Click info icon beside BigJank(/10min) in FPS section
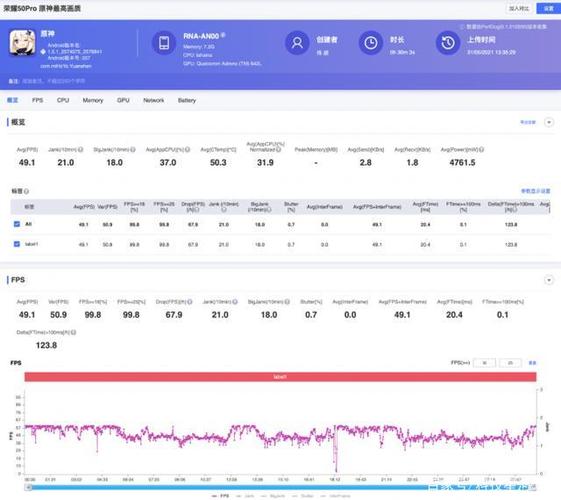Screen dimensions: 561x500 [287, 302]
